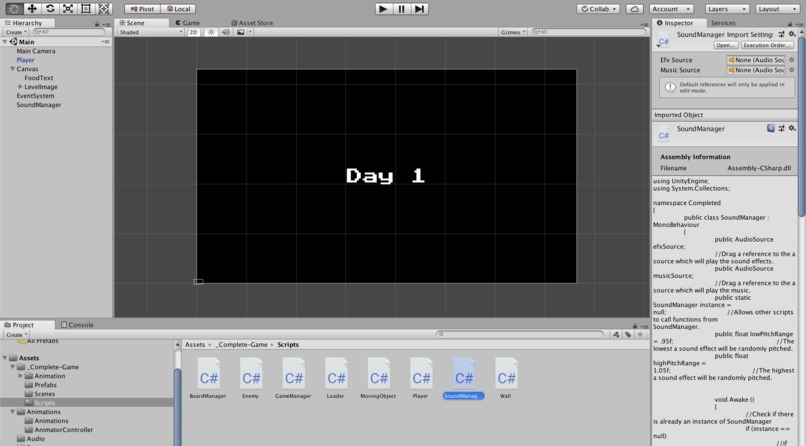Select SoundManager in Hierarchy
This screenshot has height=446, width=806.
coord(39,105)
